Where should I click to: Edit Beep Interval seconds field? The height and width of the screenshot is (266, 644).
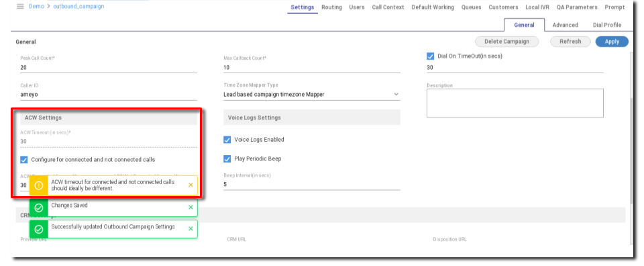312,185
